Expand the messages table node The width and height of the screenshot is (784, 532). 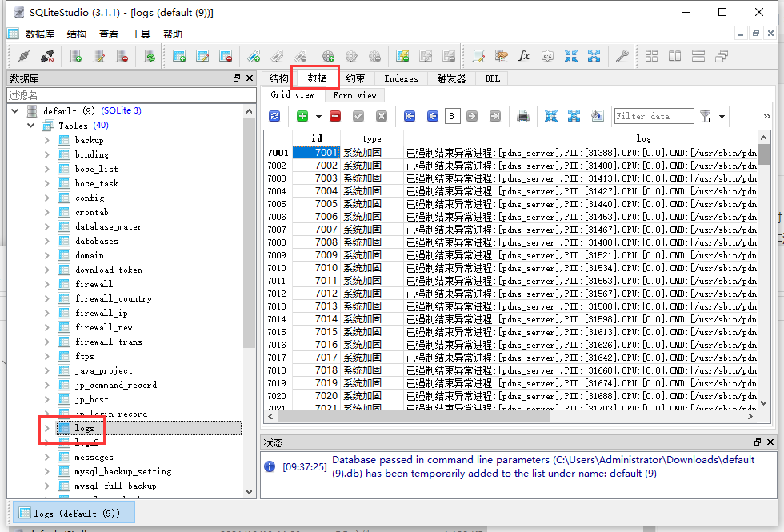click(x=47, y=457)
